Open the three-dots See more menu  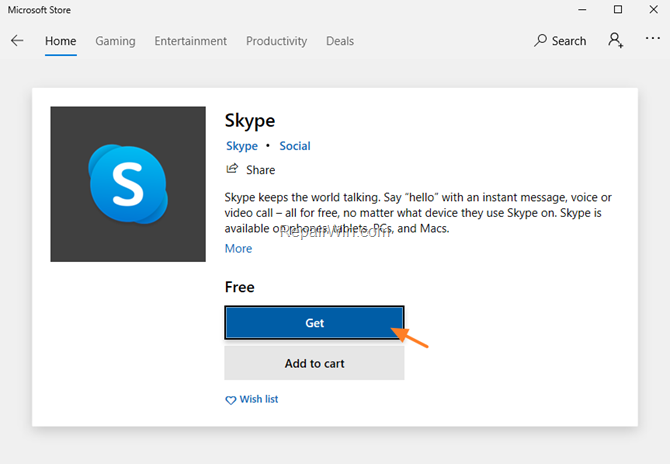coord(652,38)
